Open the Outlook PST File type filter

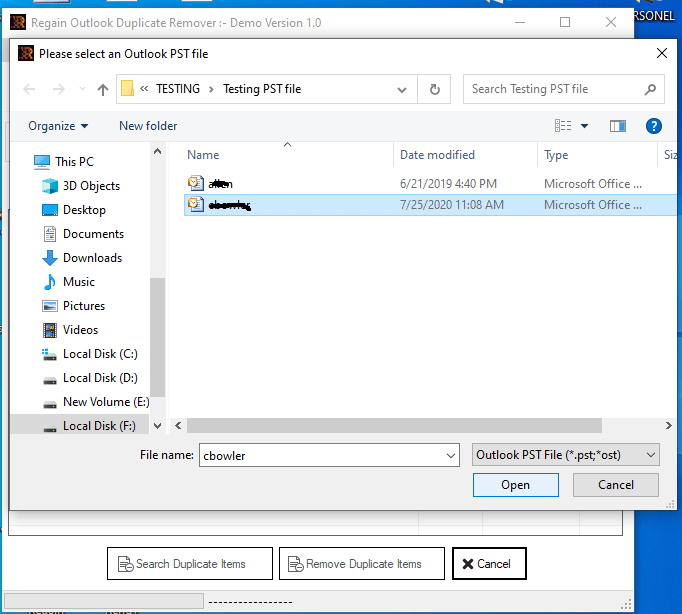tap(565, 455)
